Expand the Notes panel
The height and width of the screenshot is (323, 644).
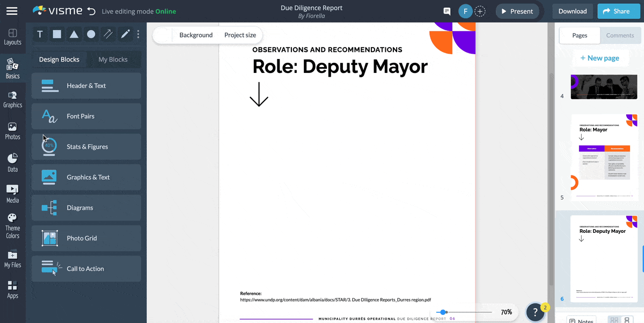[x=581, y=319]
